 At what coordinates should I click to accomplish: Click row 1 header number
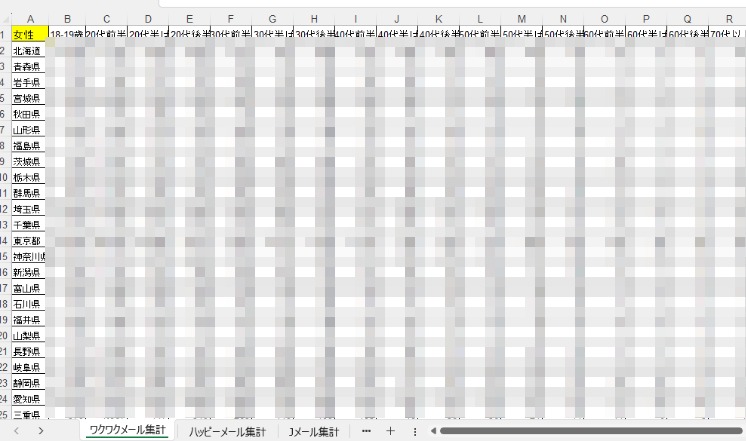point(5,35)
